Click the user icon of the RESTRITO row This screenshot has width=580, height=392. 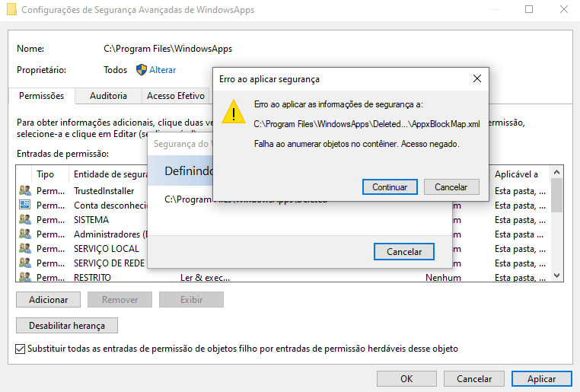point(25,276)
